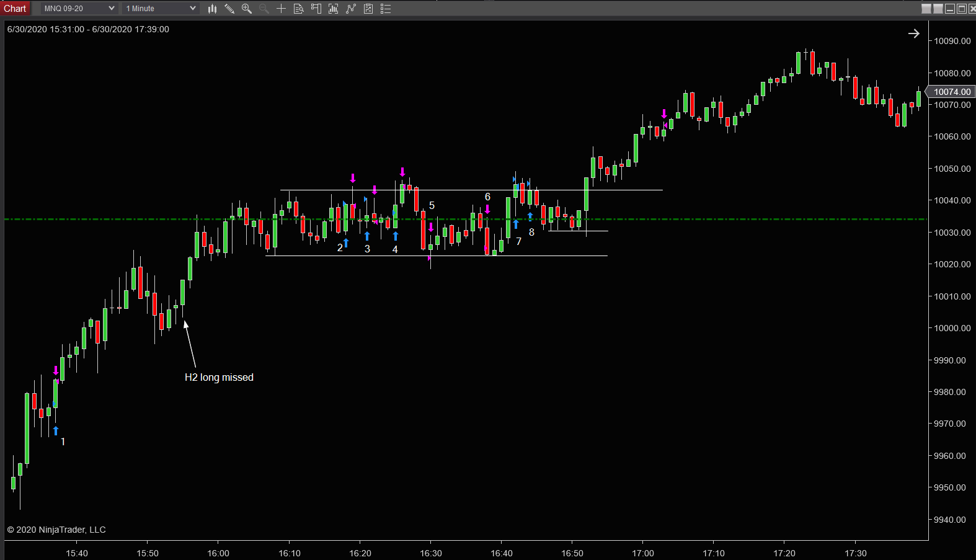976x560 pixels.
Task: Click the 9940.00 price axis label
Action: click(x=950, y=520)
